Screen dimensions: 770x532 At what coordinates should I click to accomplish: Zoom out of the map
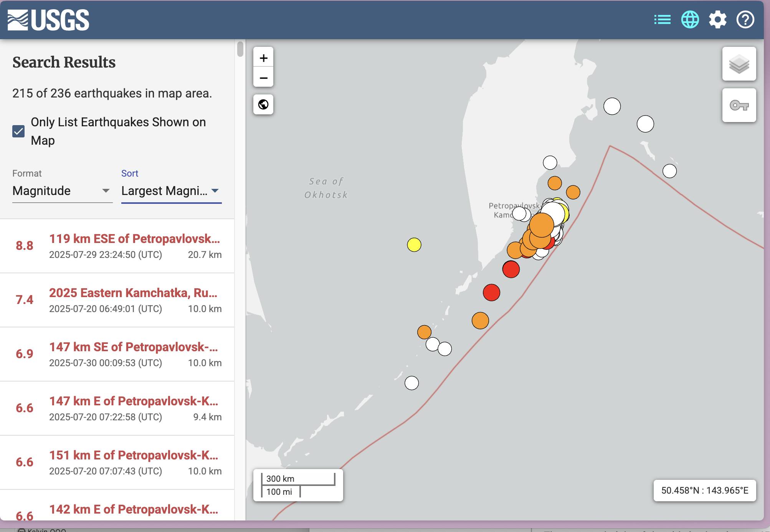coord(263,78)
